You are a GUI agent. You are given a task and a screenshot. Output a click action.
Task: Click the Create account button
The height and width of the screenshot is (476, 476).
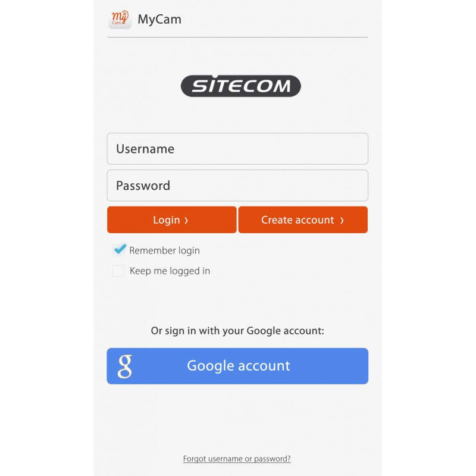pyautogui.click(x=303, y=220)
